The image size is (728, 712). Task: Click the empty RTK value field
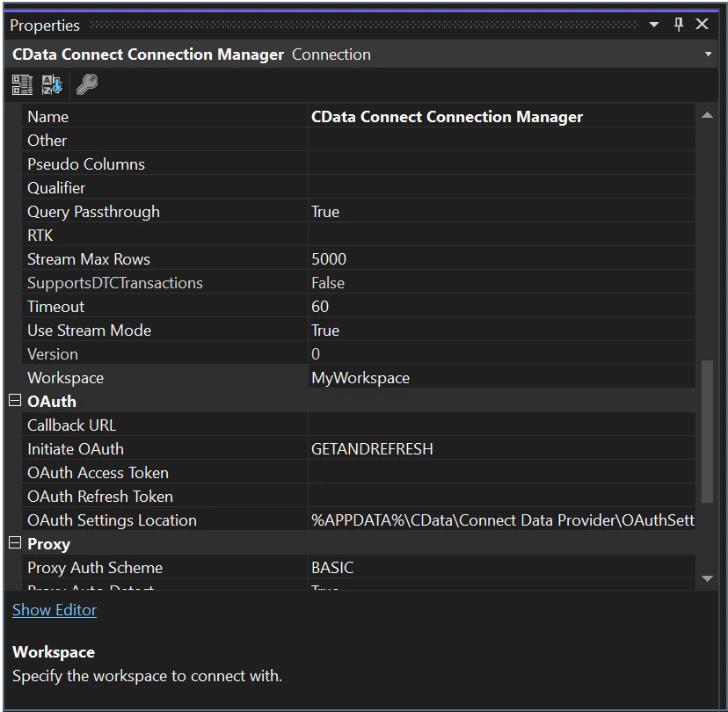502,236
